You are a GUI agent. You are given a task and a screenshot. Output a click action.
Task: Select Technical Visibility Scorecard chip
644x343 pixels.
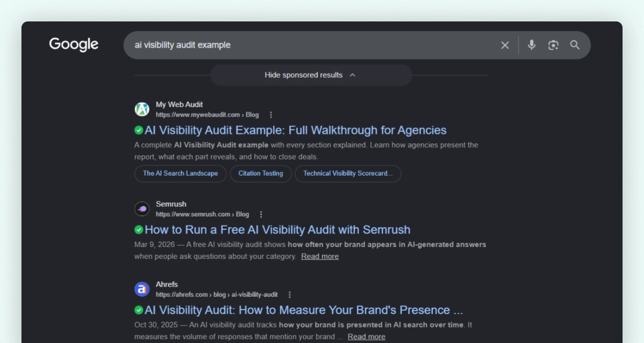point(348,174)
